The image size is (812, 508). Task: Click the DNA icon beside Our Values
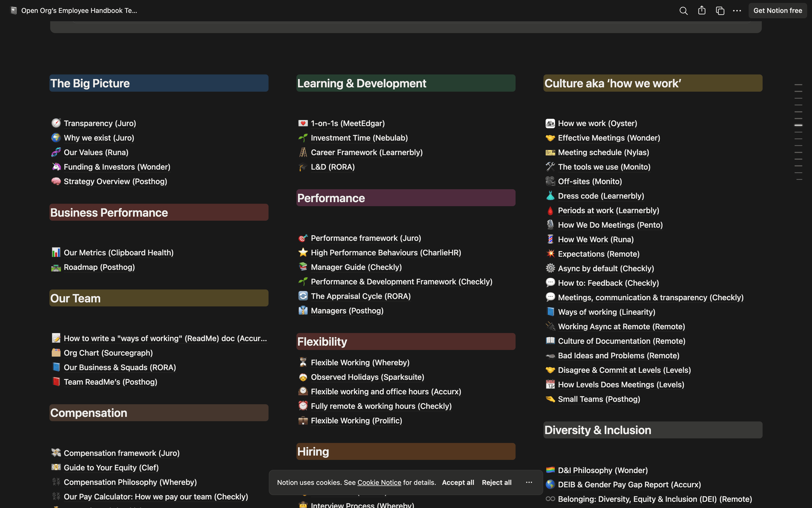click(56, 152)
